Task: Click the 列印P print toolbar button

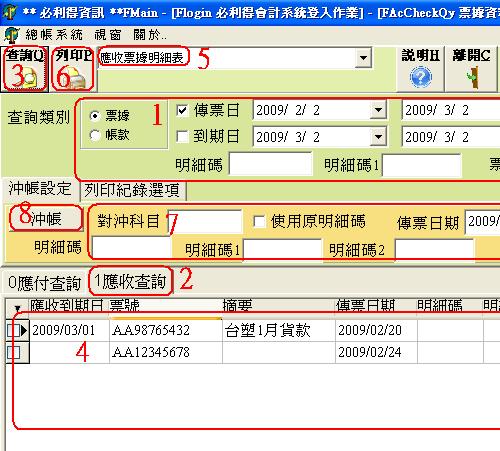Action: tap(73, 69)
